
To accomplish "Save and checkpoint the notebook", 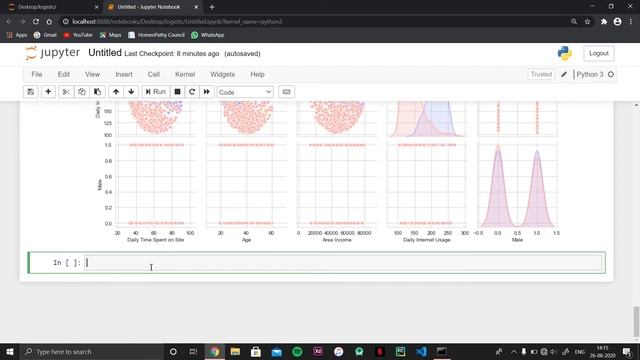I will (x=31, y=92).
